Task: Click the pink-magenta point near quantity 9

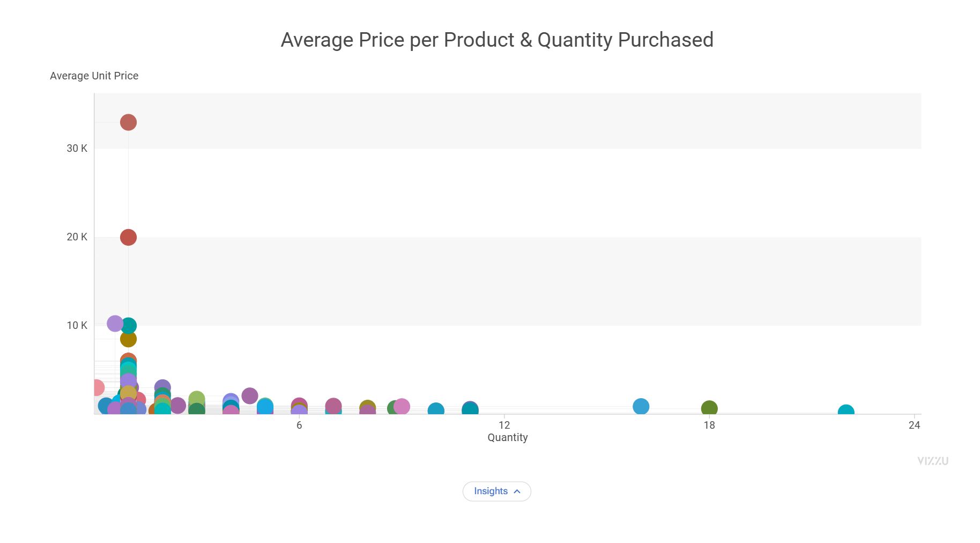Action: click(402, 407)
